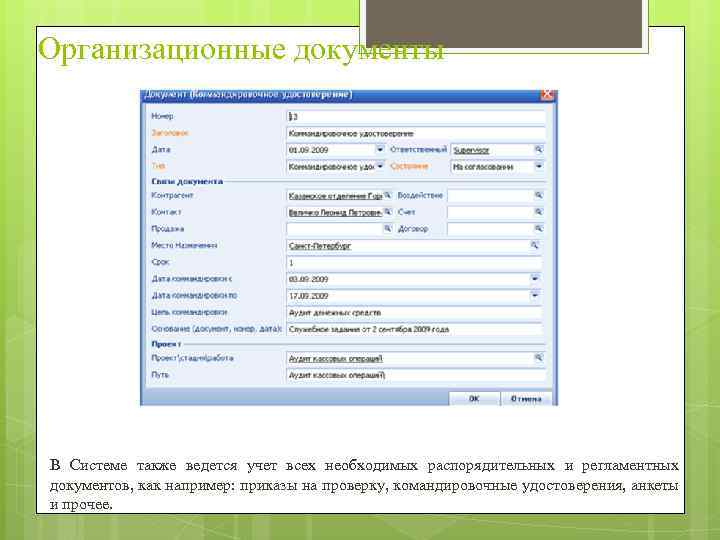Viewport: 720px width, 540px height.
Task: Expand the Состояние dropdown arrow
Action: click(539, 166)
